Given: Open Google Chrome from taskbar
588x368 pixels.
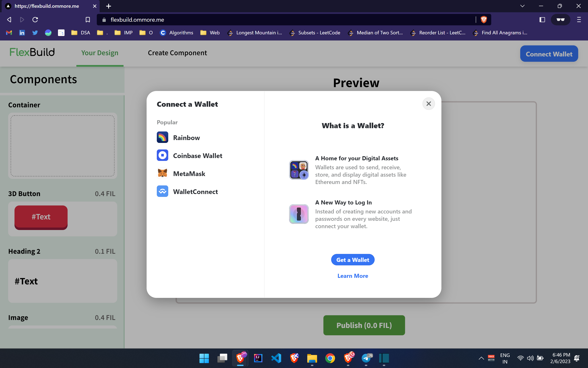Looking at the screenshot, I should (x=330, y=358).
